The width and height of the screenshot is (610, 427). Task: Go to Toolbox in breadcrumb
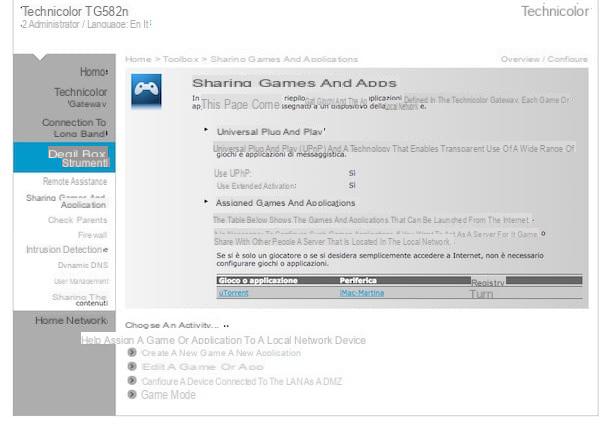pos(181,60)
